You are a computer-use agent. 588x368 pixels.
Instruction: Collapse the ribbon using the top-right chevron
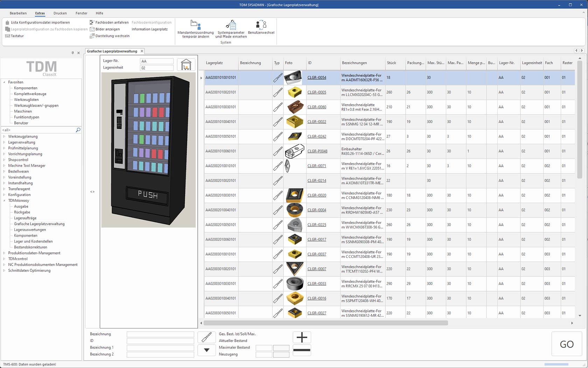click(x=583, y=12)
